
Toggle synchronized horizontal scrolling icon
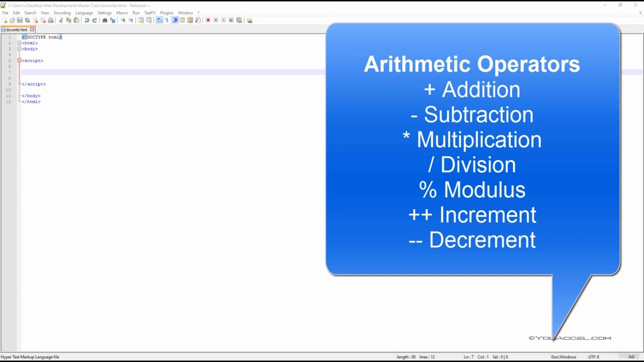[x=148, y=20]
